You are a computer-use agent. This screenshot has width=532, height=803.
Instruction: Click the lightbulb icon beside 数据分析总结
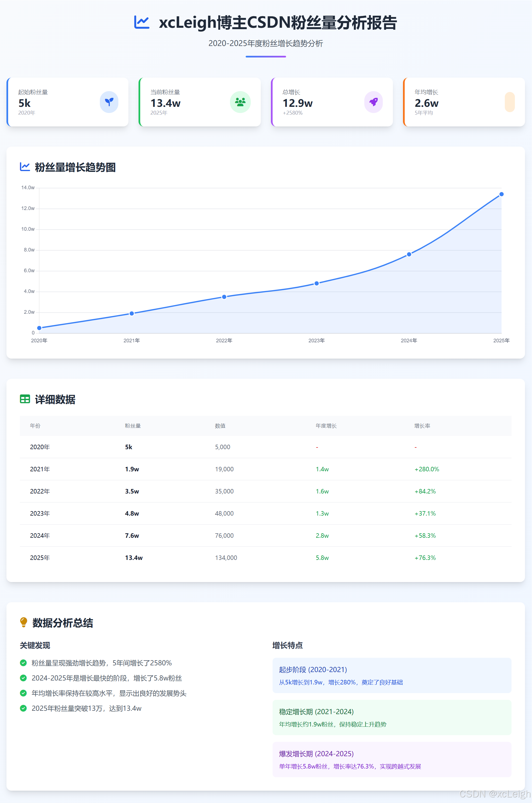tap(23, 622)
